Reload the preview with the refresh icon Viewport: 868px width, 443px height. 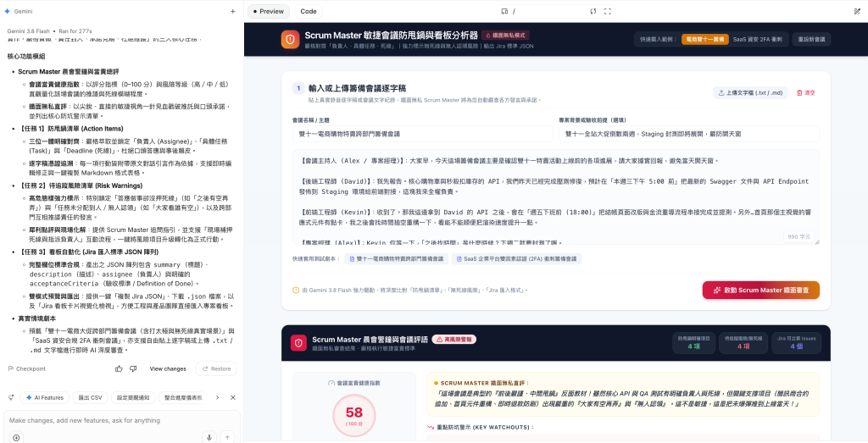tap(593, 11)
